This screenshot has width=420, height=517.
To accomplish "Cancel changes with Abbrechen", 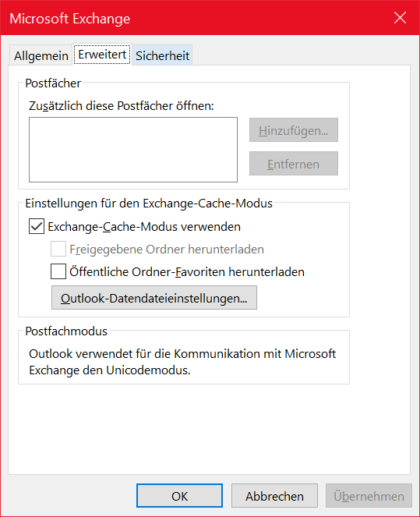I will (x=274, y=496).
